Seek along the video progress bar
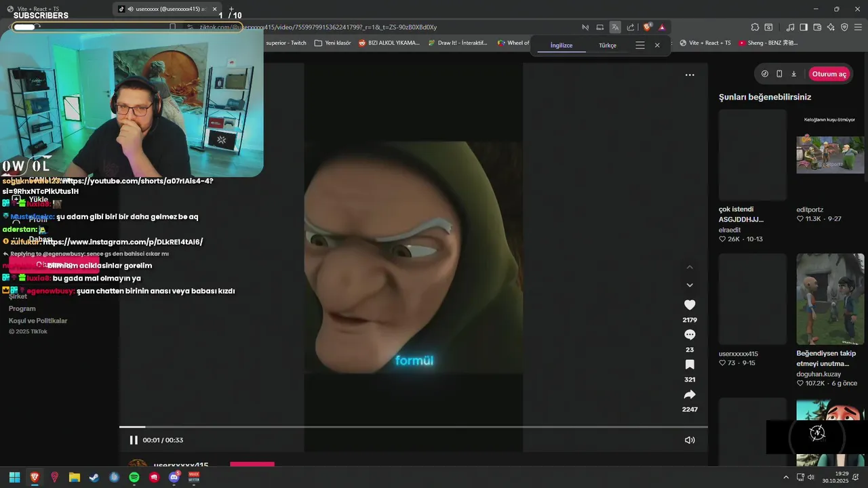Image resolution: width=868 pixels, height=488 pixels. [x=413, y=427]
